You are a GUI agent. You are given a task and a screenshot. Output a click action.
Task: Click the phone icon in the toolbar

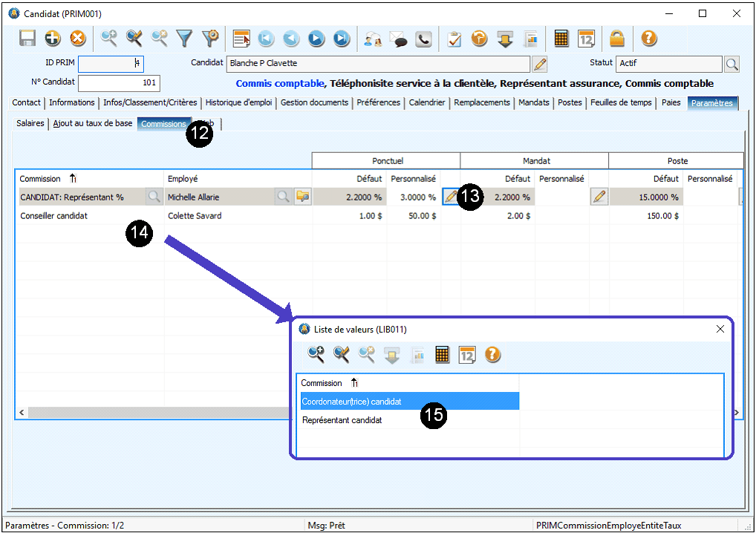[423, 39]
